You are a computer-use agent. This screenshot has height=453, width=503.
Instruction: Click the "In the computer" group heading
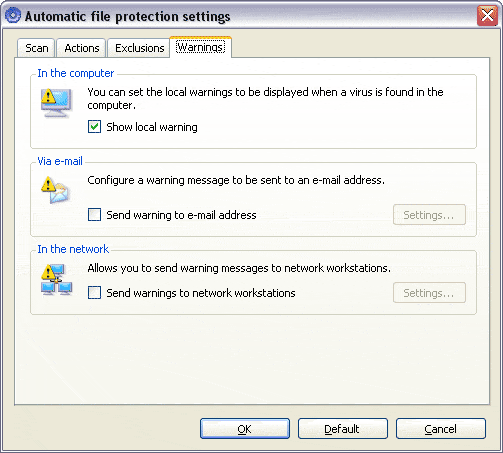coord(76,73)
